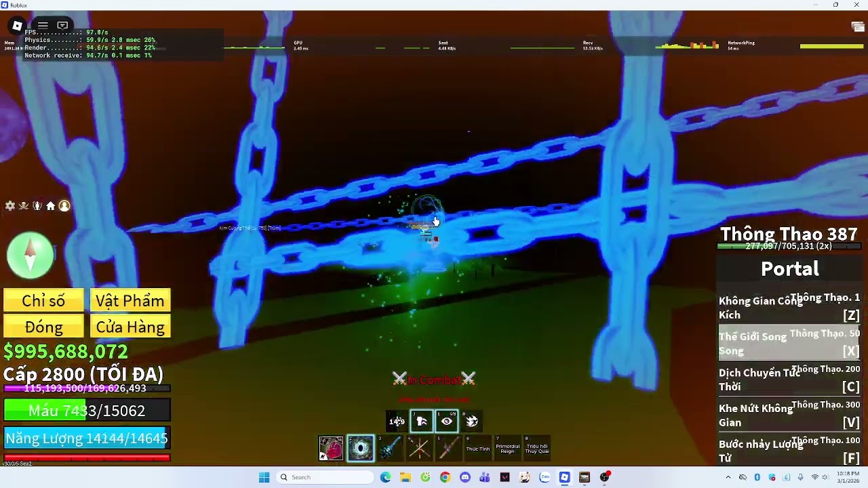Screen dimensions: 868x488
Task: Use Bước nhảy Lượng Tử [F] skill
Action: coord(789,451)
